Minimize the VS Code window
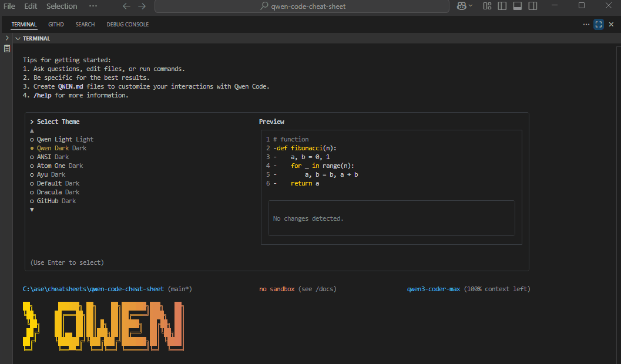This screenshot has height=364, width=621. click(x=555, y=5)
